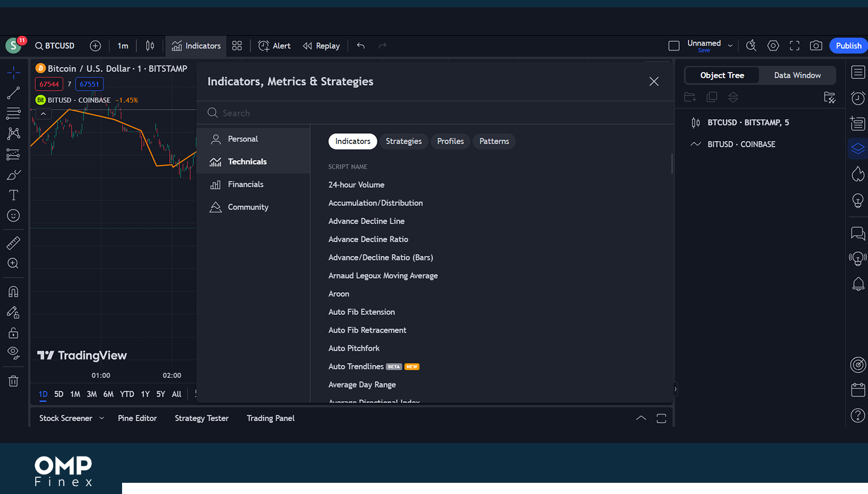This screenshot has height=494, width=868.
Task: Open the watchlist panel icon
Action: (858, 72)
